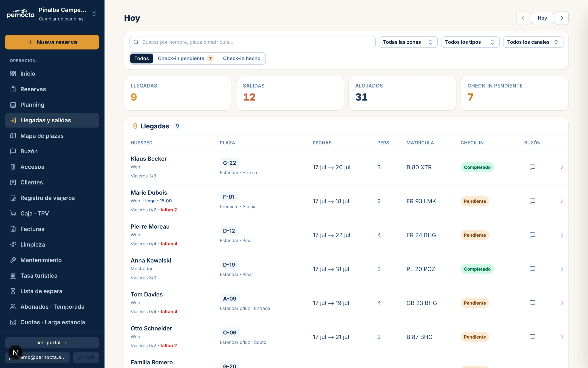
Task: Click the Accesos door icon
Action: pyautogui.click(x=13, y=167)
